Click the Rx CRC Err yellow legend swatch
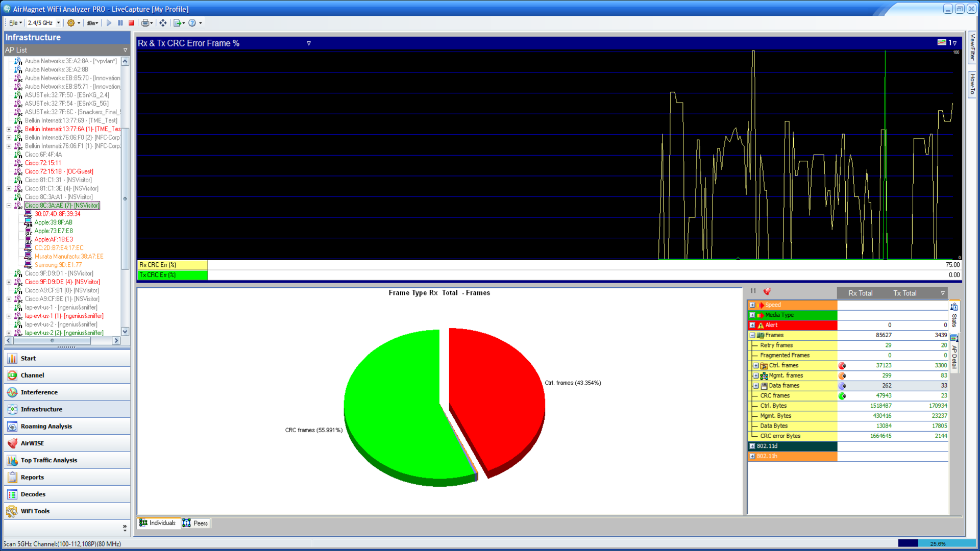The width and height of the screenshot is (980, 551). (x=172, y=265)
